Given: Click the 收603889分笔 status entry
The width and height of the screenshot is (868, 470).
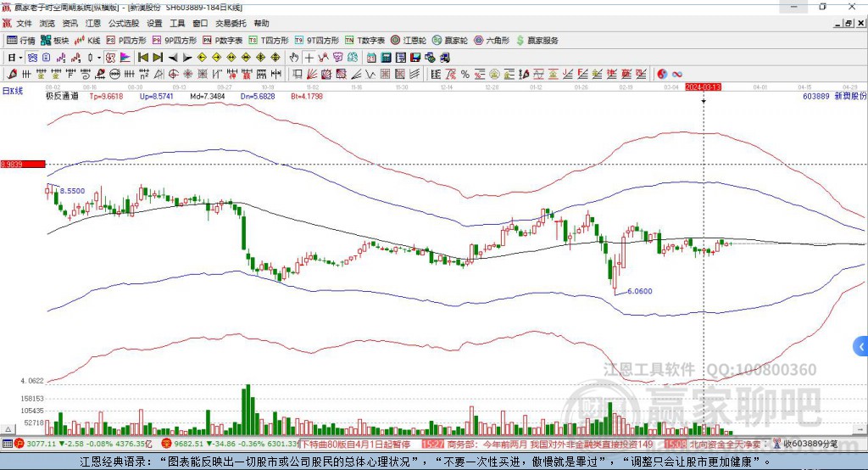Looking at the screenshot, I should pos(810,444).
